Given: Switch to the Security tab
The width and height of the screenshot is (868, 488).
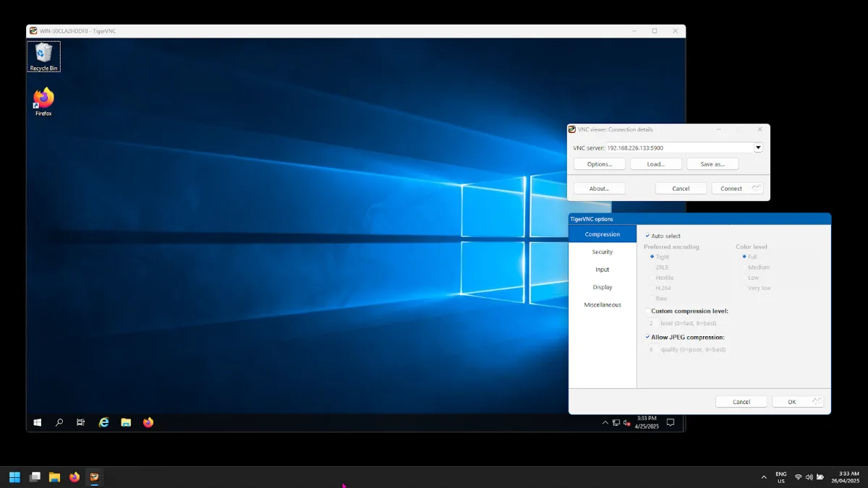Looking at the screenshot, I should tap(603, 252).
